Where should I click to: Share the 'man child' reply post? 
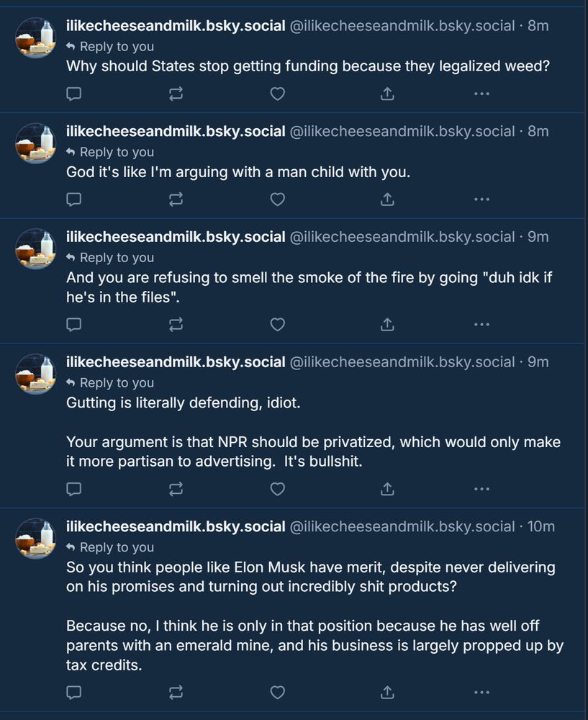pyautogui.click(x=387, y=199)
